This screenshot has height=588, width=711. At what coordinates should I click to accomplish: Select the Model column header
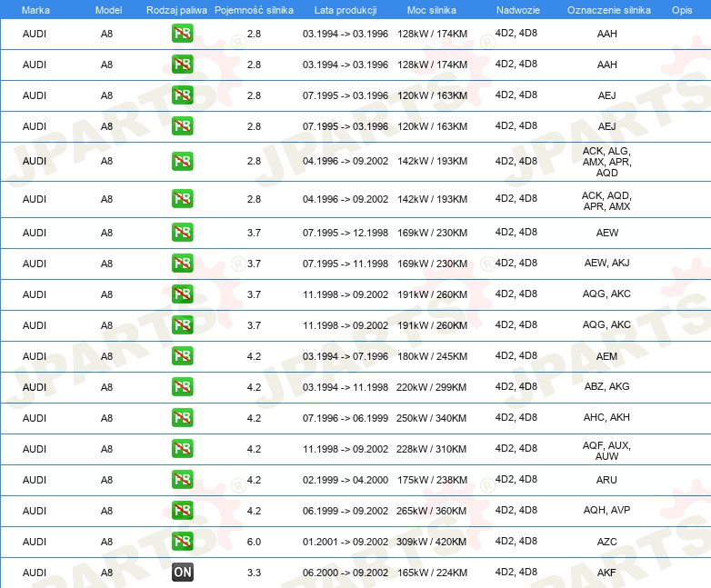point(108,10)
